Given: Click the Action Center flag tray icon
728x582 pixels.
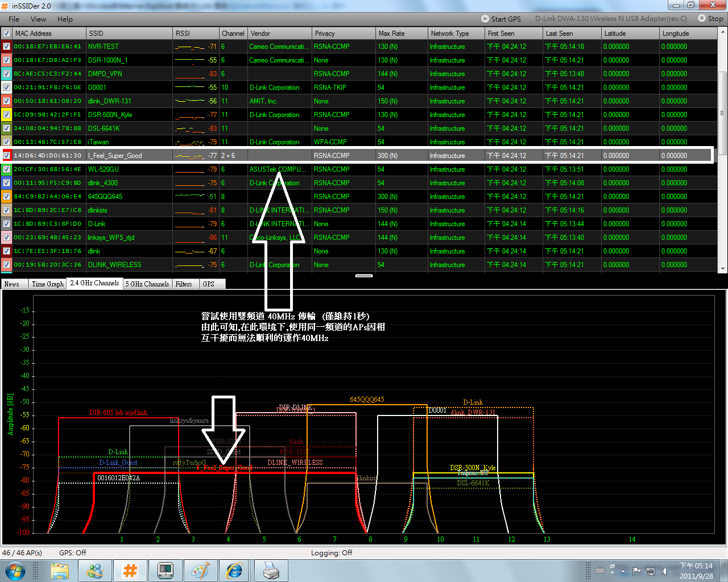Looking at the screenshot, I should point(636,571).
